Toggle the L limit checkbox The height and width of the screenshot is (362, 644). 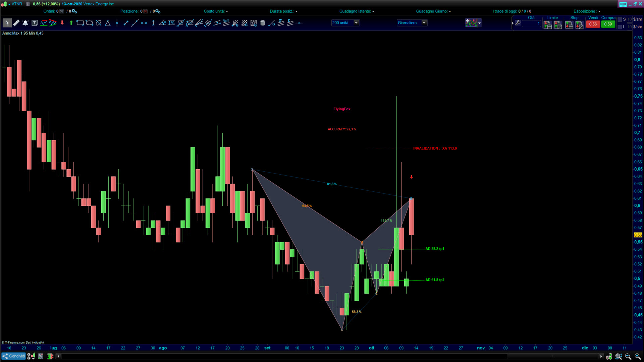[x=620, y=27]
